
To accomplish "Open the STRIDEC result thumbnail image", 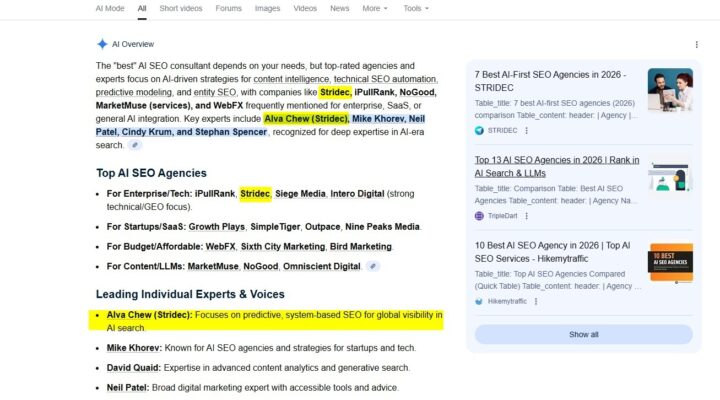I will (670, 90).
